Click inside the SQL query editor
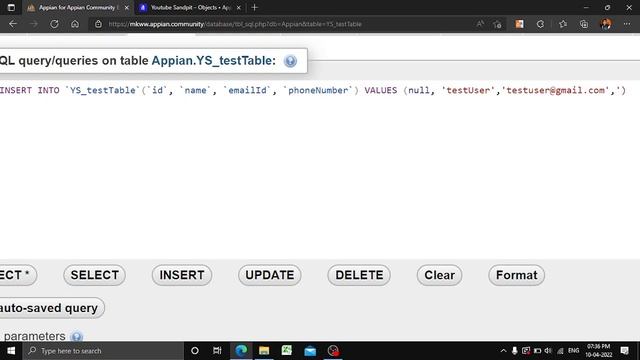Image resolution: width=640 pixels, height=360 pixels. [320, 169]
